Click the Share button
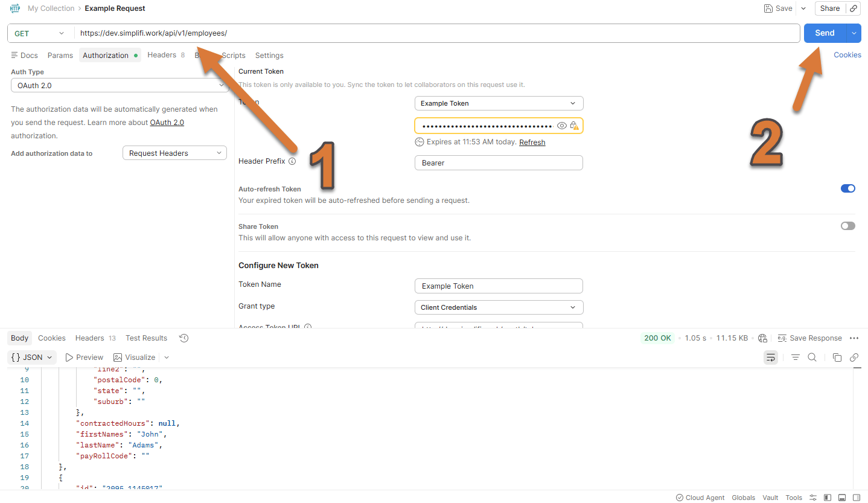 pyautogui.click(x=830, y=8)
